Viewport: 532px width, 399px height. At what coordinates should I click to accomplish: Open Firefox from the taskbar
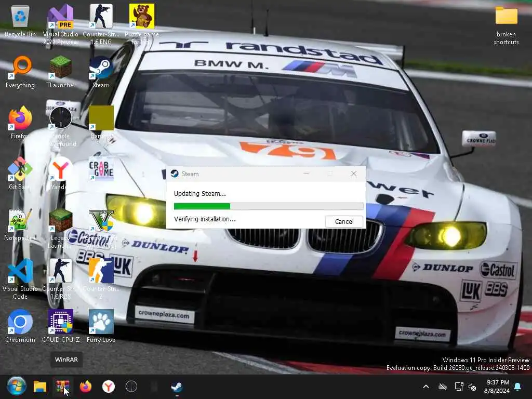point(86,387)
